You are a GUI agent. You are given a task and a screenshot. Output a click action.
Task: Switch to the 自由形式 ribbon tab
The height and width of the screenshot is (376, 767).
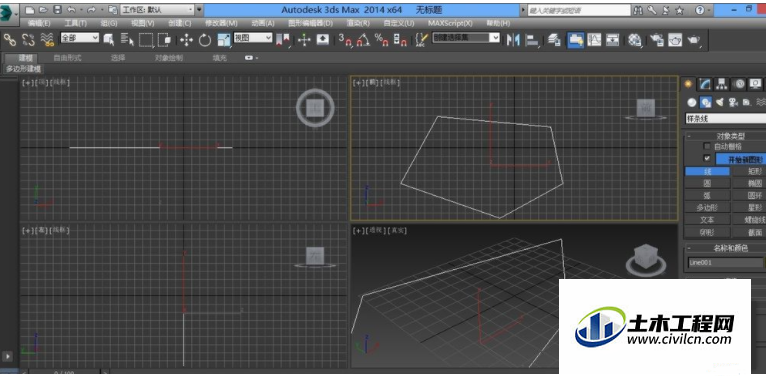pos(67,58)
